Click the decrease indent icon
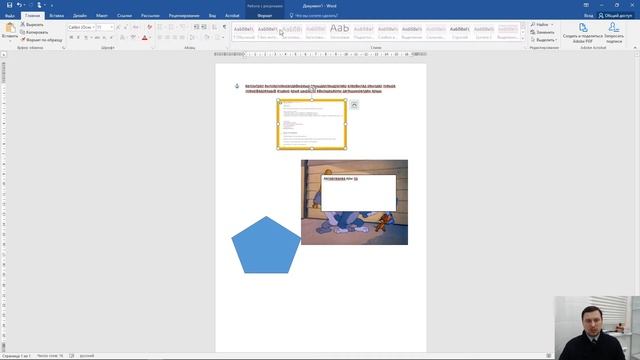640x360 pixels. pos(196,27)
